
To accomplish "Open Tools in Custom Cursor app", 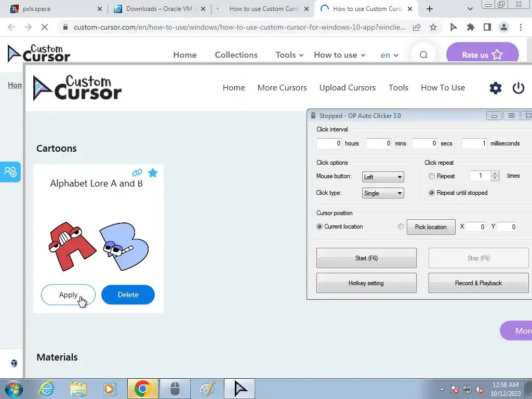I will (x=398, y=87).
